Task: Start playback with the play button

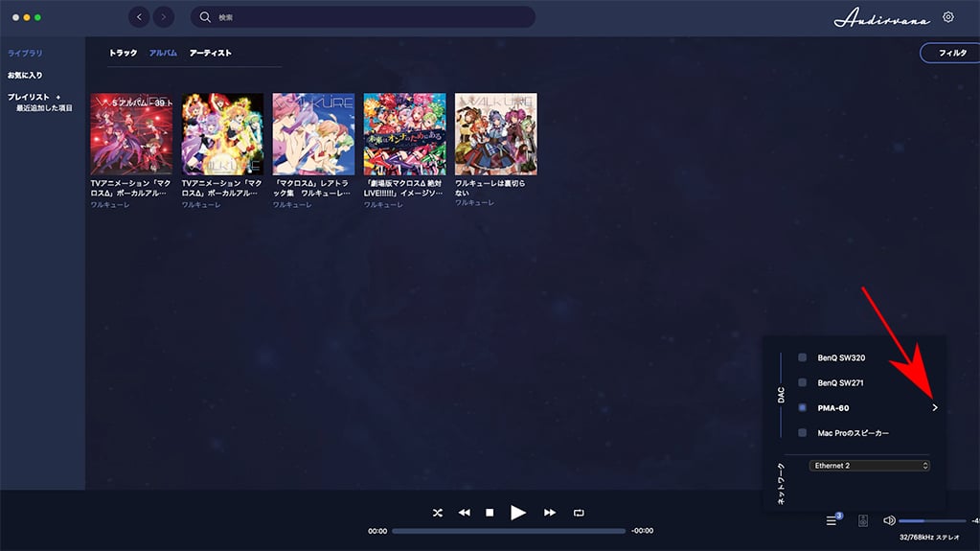Action: point(518,513)
